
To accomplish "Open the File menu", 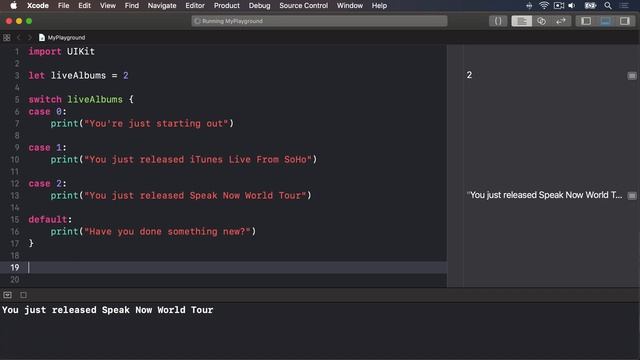I will pos(63,6).
